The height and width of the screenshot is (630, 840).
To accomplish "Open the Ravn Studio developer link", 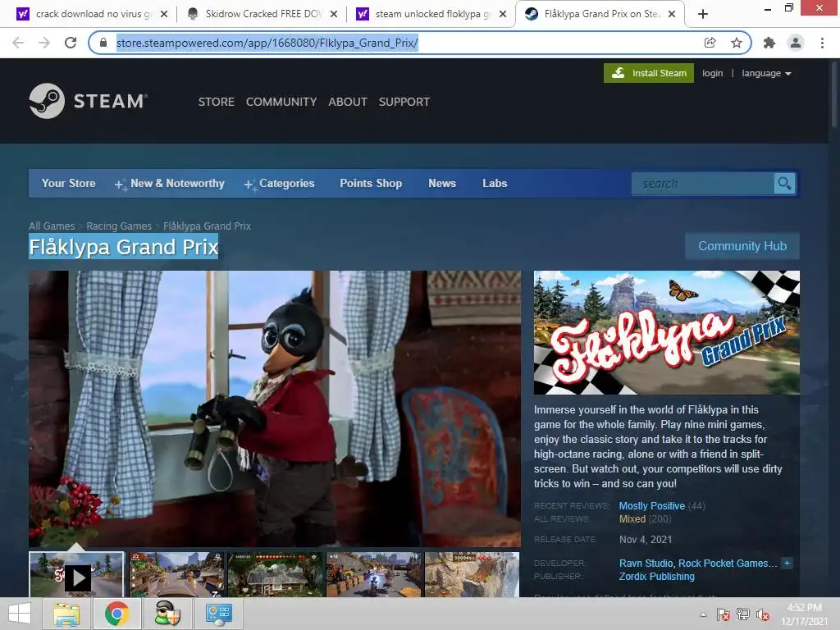I will [646, 564].
